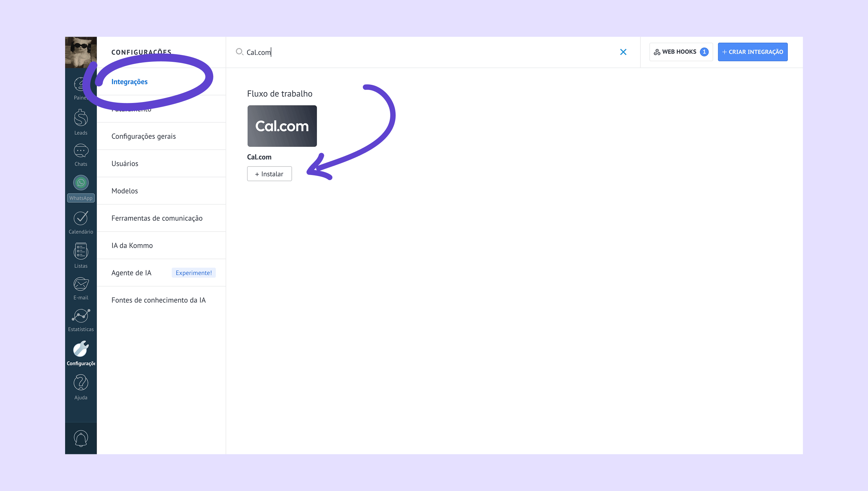Viewport: 868px width, 491px height.
Task: Select Usuários in settings menu
Action: tap(125, 164)
